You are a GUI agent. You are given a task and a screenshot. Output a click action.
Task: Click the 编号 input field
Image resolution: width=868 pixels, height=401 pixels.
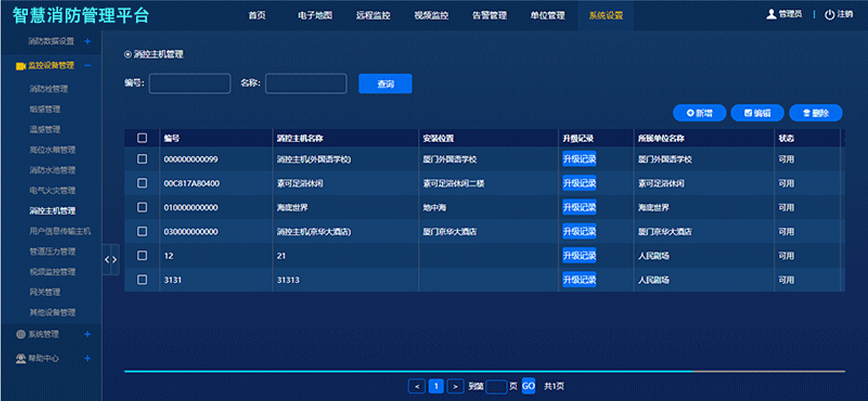coord(189,83)
